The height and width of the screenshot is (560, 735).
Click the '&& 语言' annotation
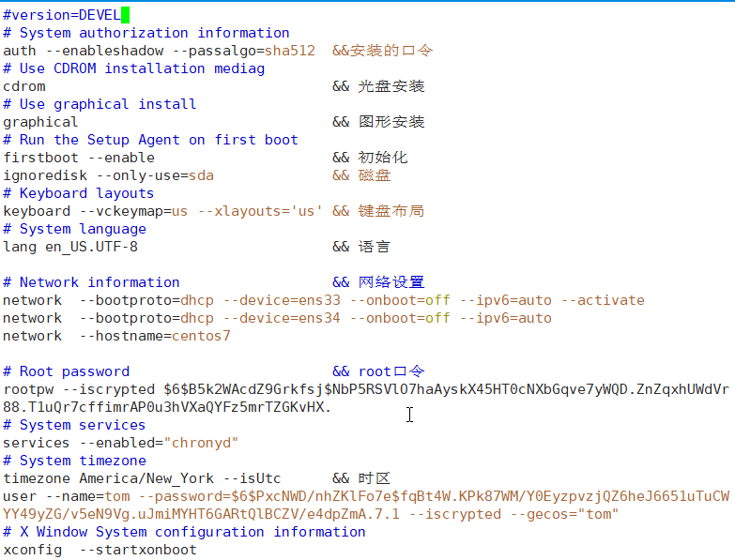(x=362, y=247)
